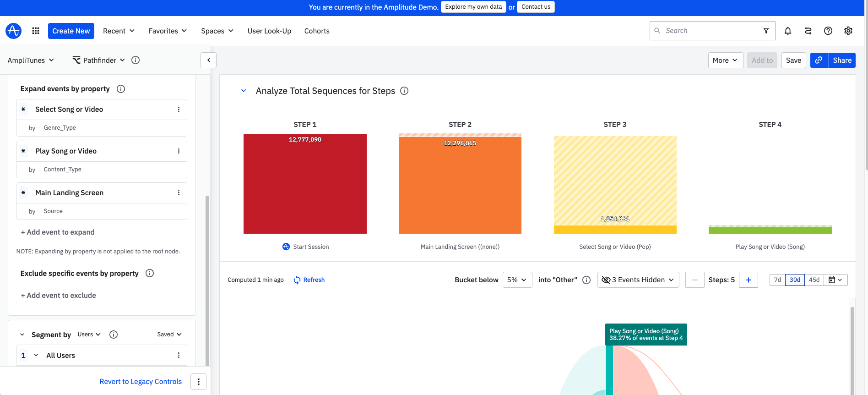Expand the All Users segment row
This screenshot has width=868, height=395.
pyautogui.click(x=36, y=356)
